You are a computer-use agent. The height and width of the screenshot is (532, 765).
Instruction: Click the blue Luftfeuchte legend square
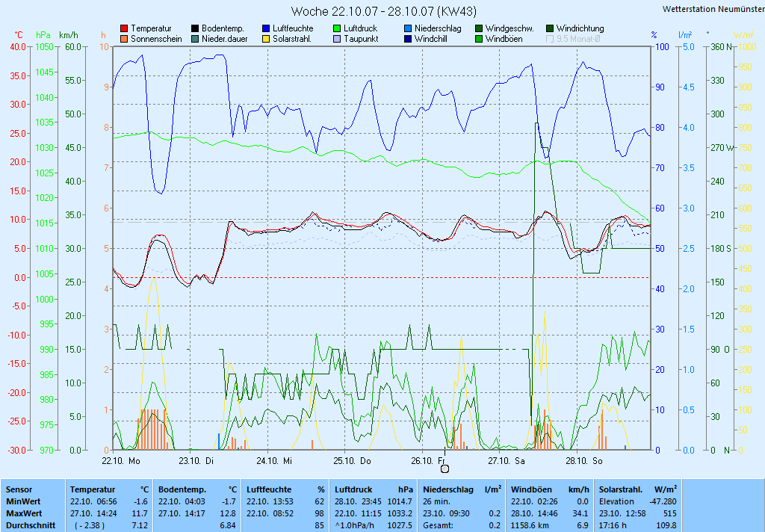(266, 28)
